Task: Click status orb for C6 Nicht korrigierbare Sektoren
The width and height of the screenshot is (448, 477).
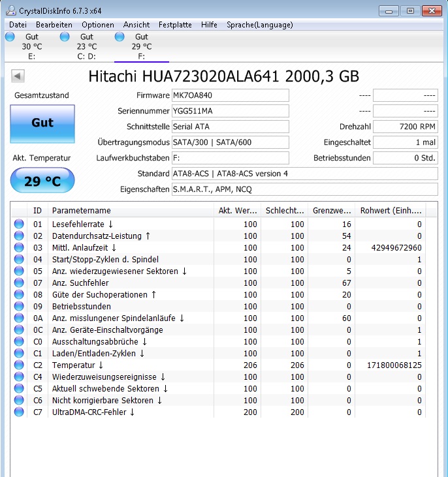Action: tap(19, 400)
